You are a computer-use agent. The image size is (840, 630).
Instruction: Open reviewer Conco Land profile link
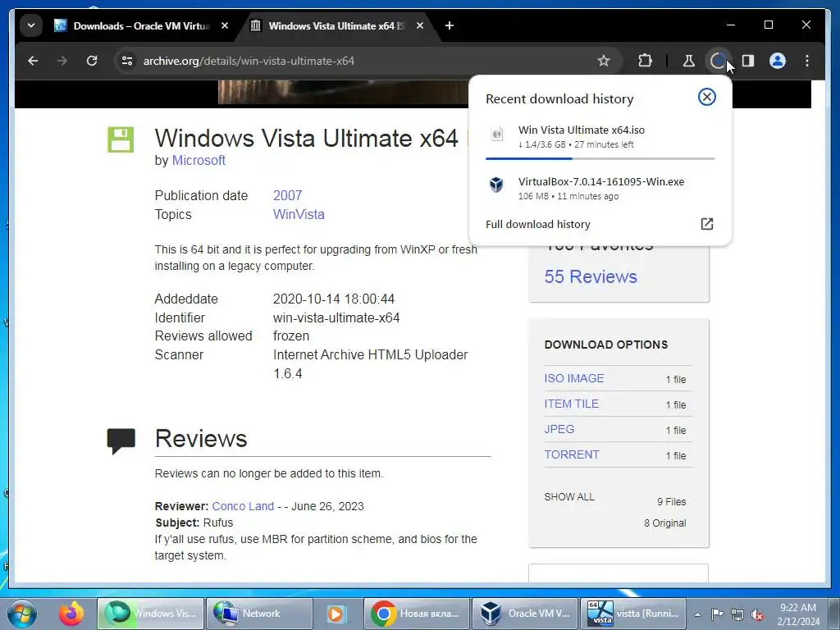click(243, 506)
